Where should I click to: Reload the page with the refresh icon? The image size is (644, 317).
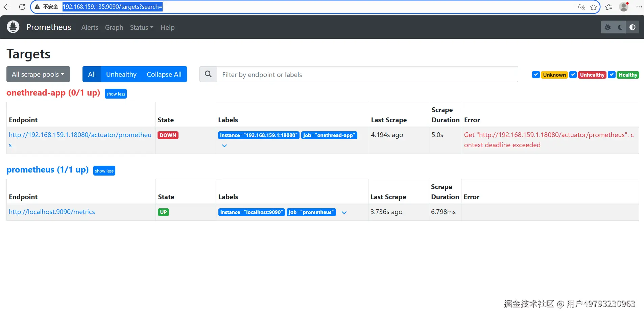coord(22,7)
